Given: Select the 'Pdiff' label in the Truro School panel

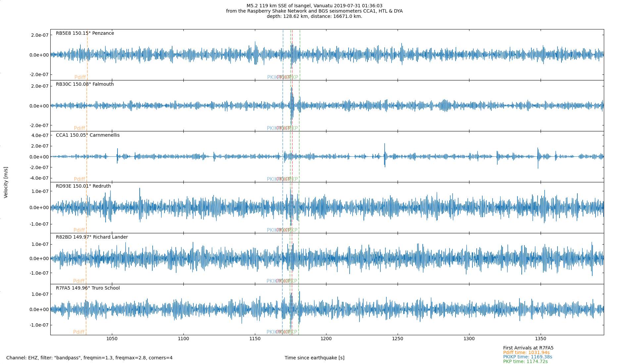Looking at the screenshot, I should 79,332.
